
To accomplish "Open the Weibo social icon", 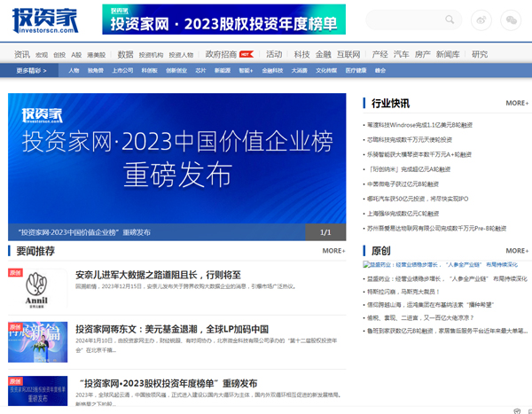I will (x=481, y=20).
